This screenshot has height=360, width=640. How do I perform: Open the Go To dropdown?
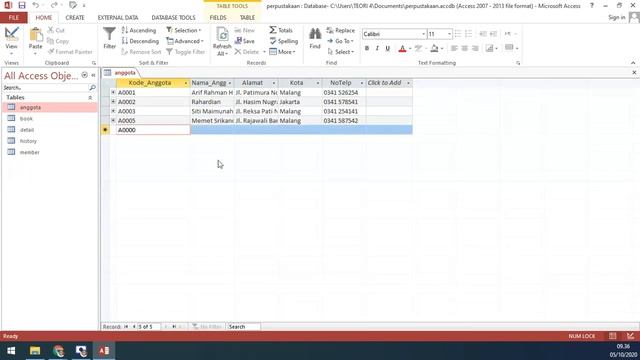341,41
